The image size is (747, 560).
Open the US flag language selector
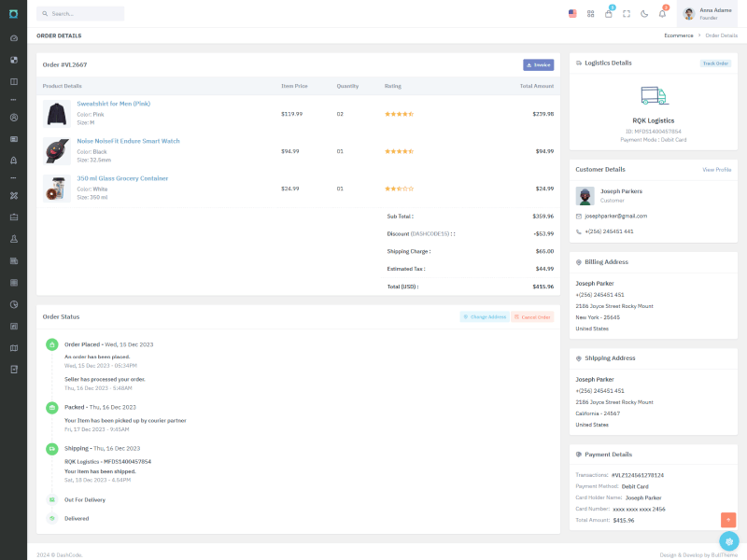click(572, 14)
